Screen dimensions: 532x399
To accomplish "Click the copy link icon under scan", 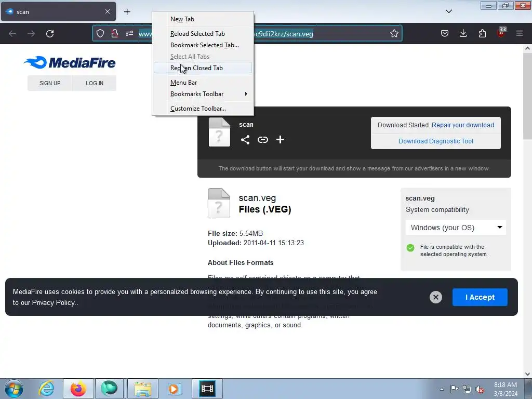I will 262,139.
